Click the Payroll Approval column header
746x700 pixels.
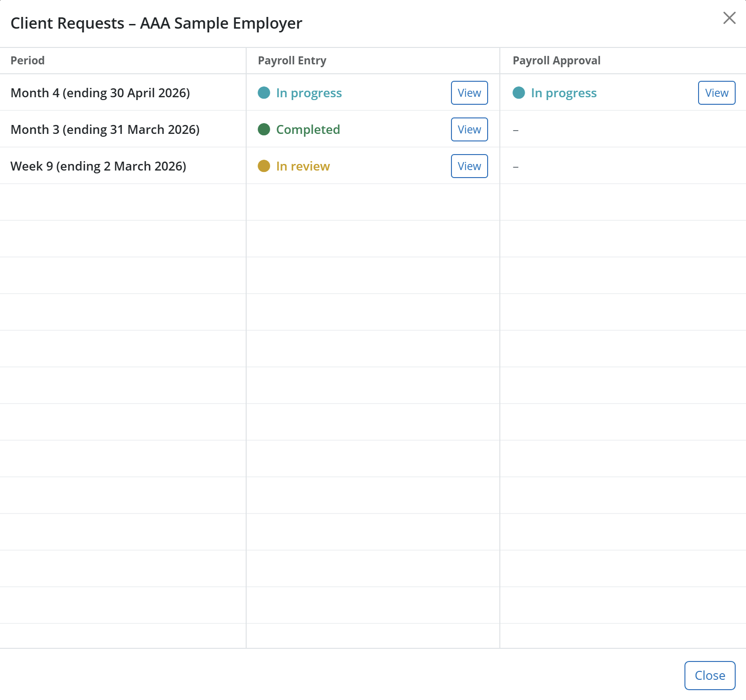coord(556,61)
